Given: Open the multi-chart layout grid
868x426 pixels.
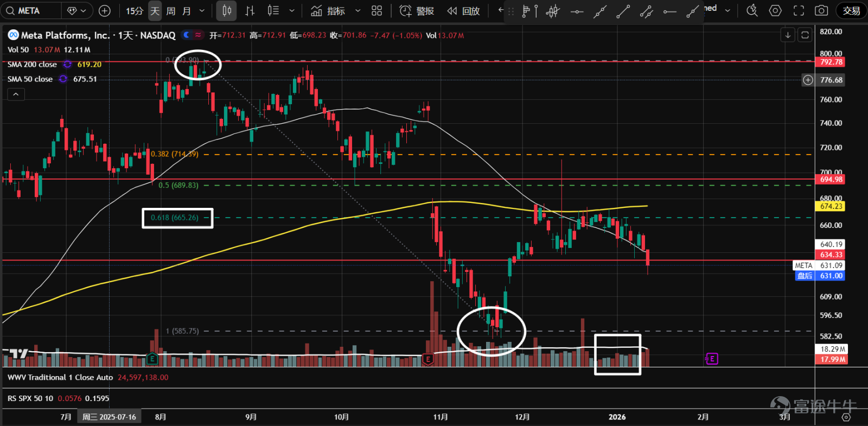Looking at the screenshot, I should 376,10.
